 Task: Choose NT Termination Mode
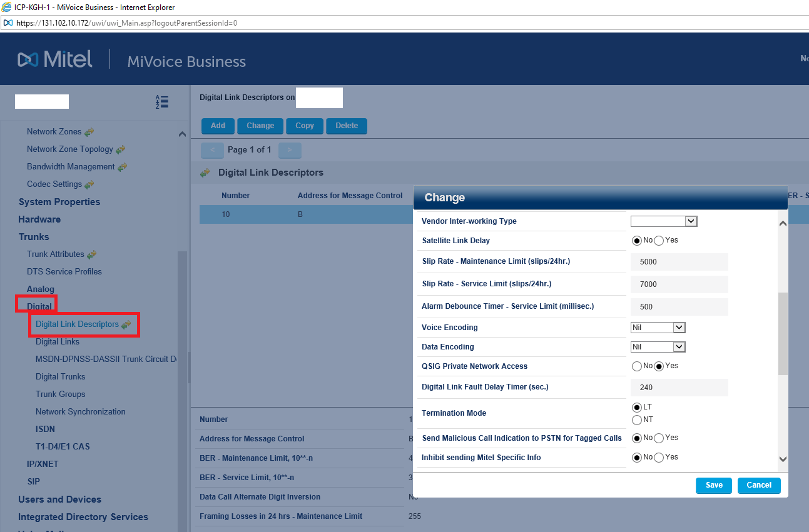(x=637, y=420)
